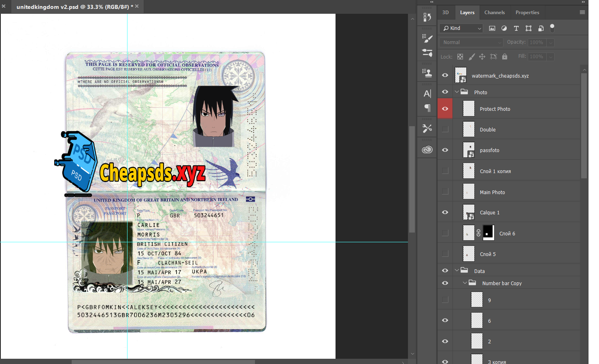Screen dimensions: 599x364
Task: Switch to the Properties tab
Action: 527,13
